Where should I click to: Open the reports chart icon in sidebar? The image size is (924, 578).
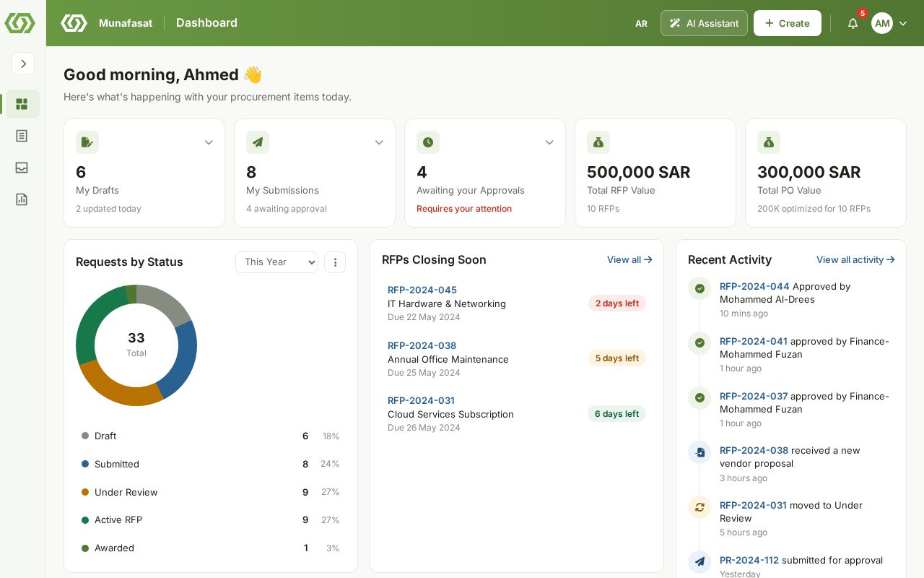coord(22,199)
